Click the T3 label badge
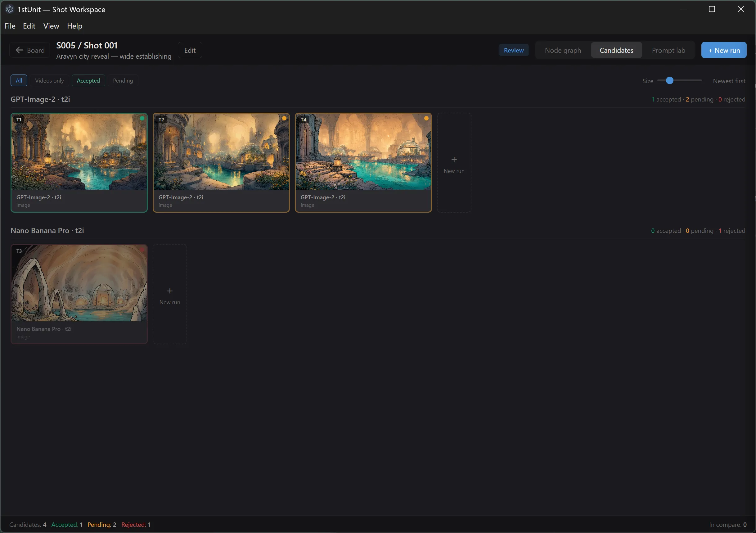The width and height of the screenshot is (756, 533). (x=19, y=251)
